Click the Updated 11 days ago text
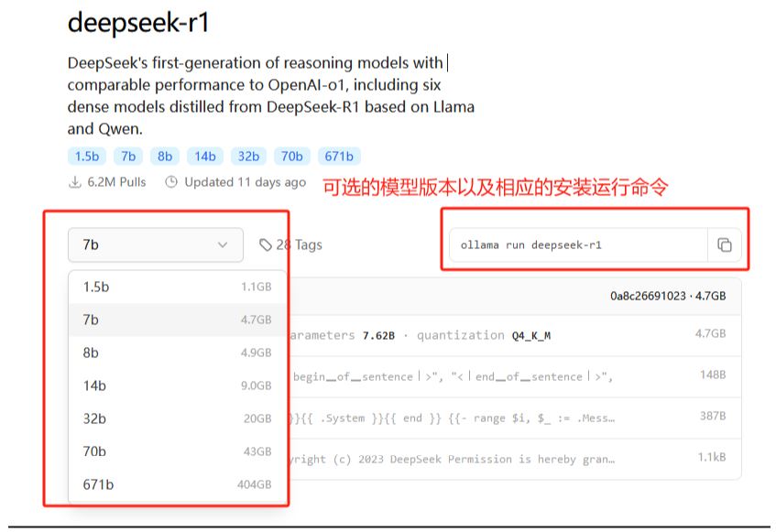 [x=245, y=182]
